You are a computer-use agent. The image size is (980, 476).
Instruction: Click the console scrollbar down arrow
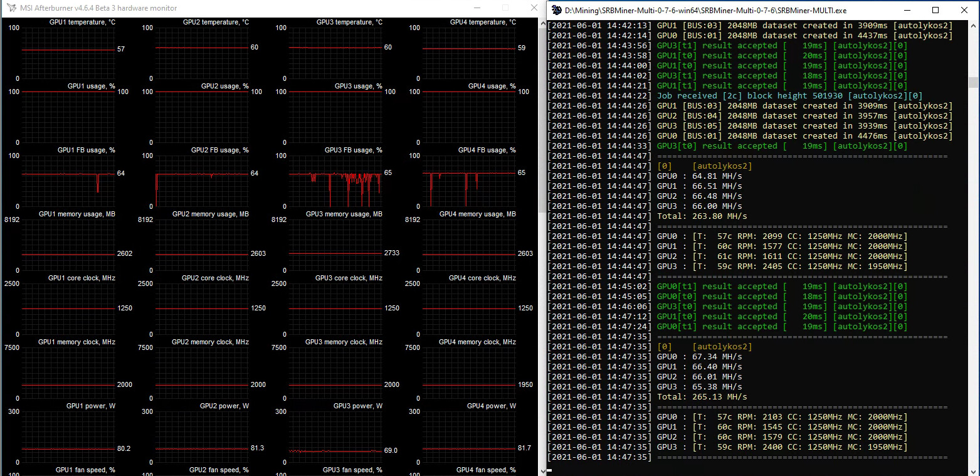[973, 470]
